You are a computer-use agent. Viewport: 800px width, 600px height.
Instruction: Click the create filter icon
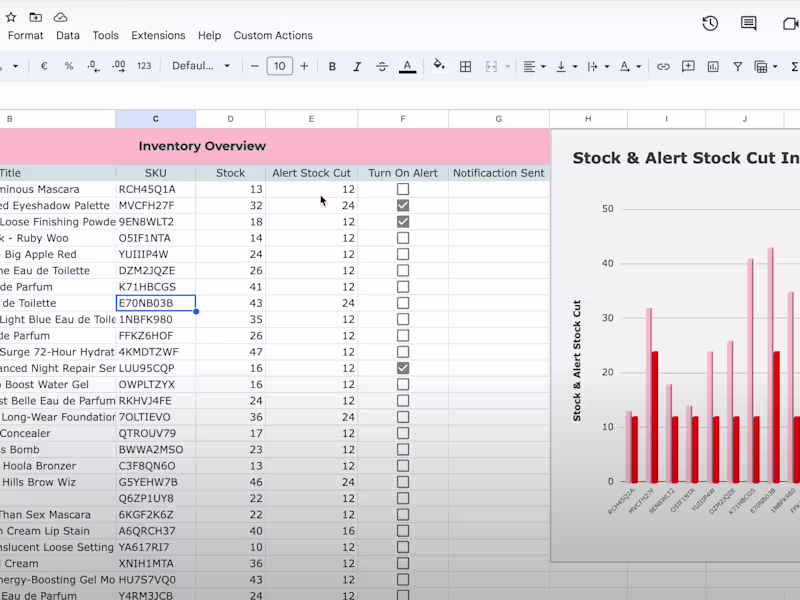(x=738, y=66)
